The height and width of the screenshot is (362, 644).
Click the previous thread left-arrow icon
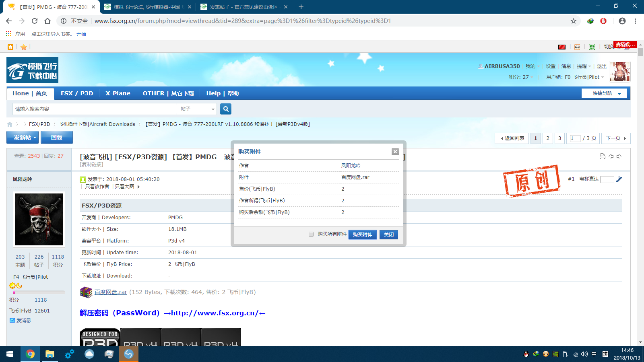(x=611, y=156)
